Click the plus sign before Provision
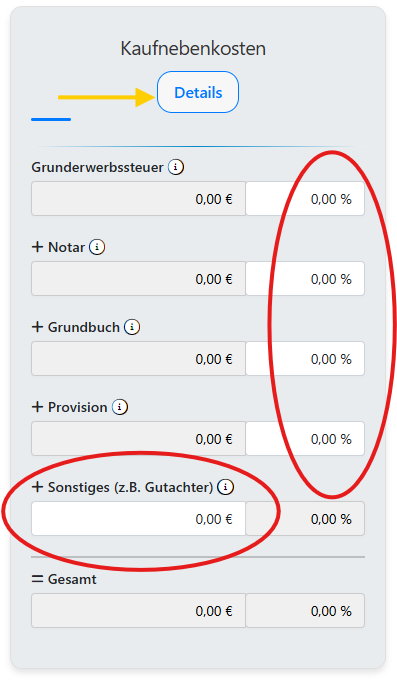The height and width of the screenshot is (688, 397). click(37, 407)
